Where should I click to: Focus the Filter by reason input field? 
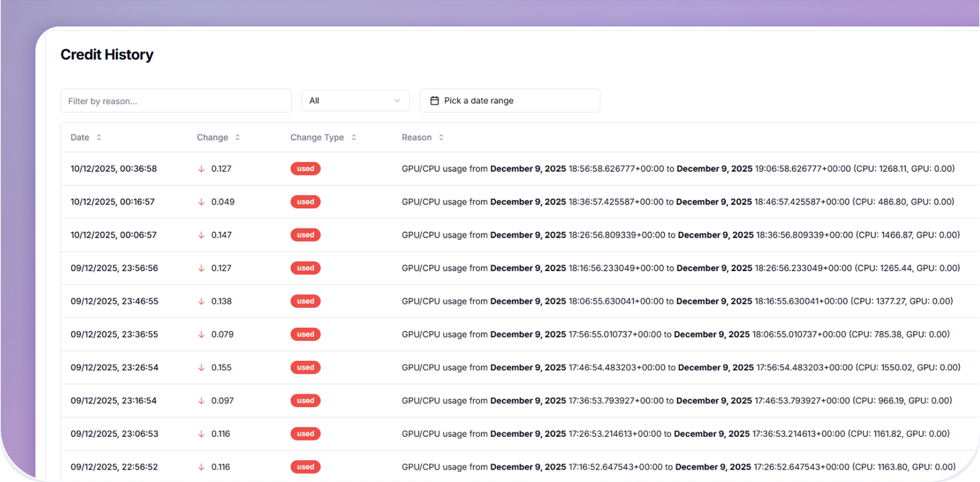(176, 101)
